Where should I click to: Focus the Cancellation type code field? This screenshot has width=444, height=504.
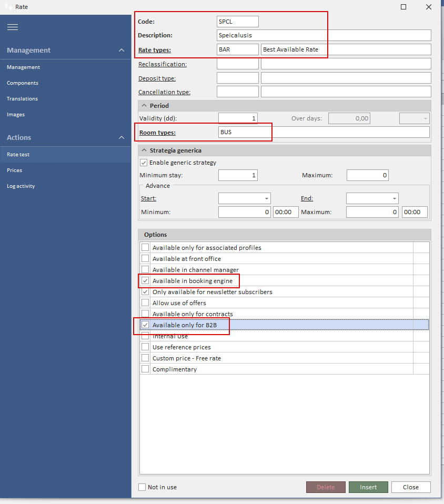point(238,92)
